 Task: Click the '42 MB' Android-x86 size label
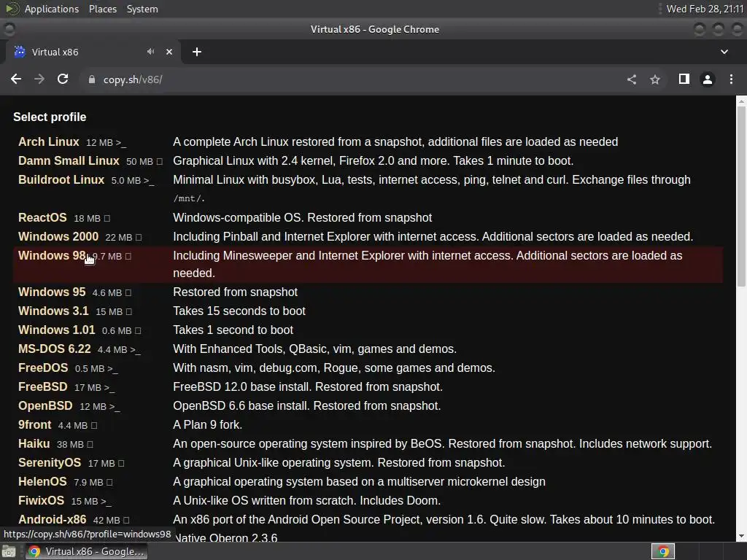pos(107,521)
